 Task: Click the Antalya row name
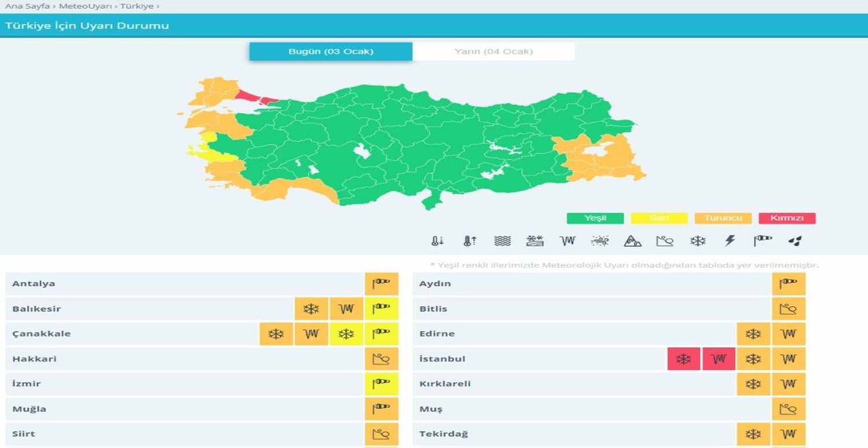coord(34,283)
